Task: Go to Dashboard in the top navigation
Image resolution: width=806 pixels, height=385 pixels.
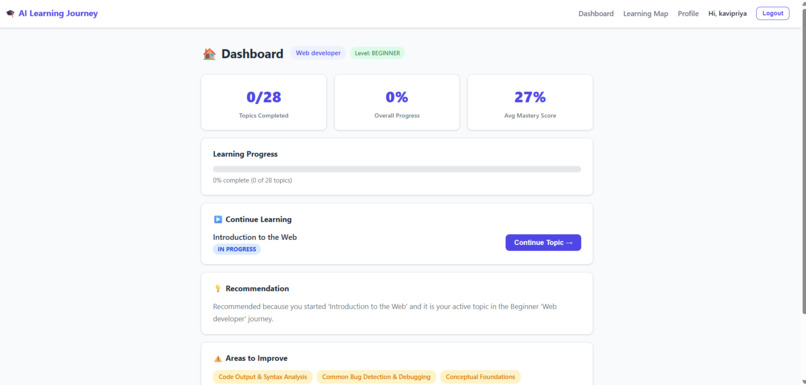Action: [596, 14]
